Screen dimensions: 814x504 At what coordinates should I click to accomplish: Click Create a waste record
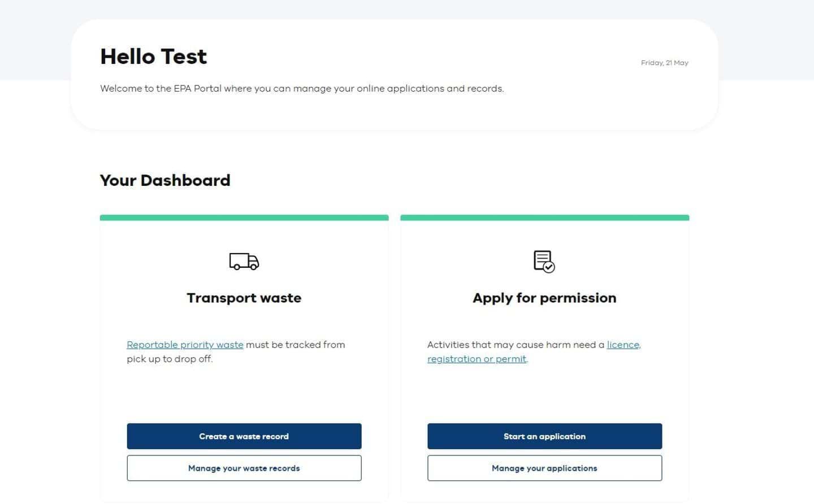tap(244, 436)
